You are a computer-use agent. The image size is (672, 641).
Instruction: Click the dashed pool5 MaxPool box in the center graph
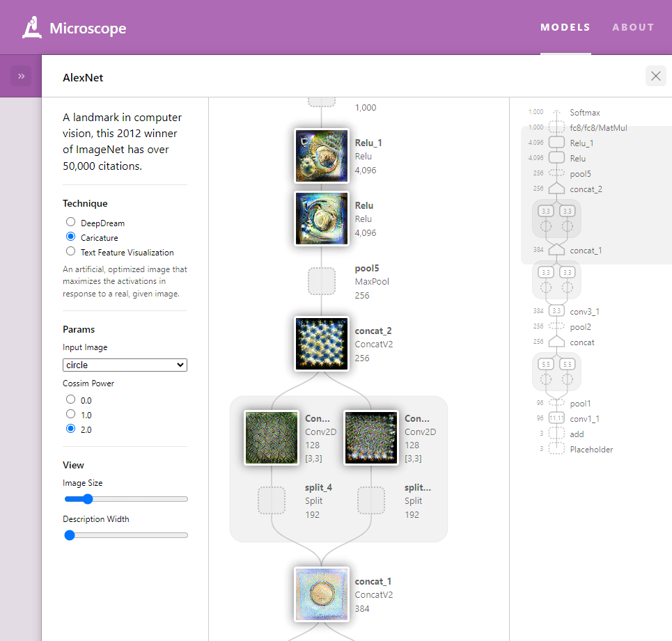coord(322,281)
